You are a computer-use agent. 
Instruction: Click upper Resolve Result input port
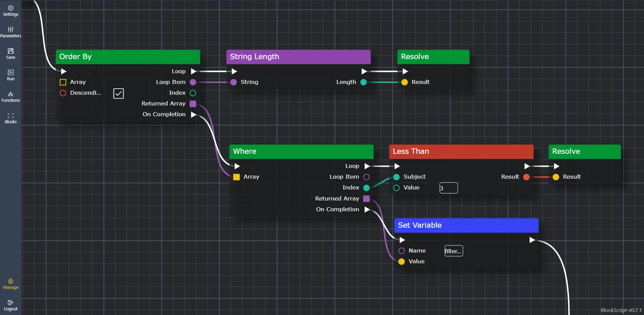[x=405, y=82]
